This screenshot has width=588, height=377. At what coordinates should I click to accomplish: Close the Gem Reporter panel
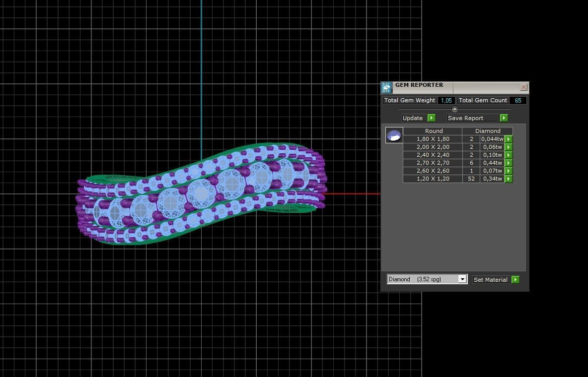coord(523,87)
